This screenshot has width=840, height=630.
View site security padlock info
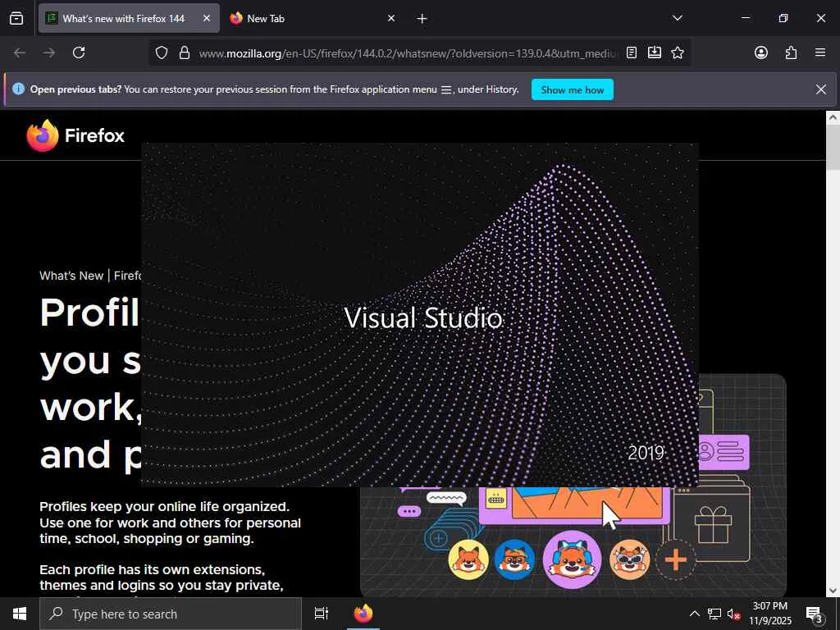click(x=185, y=52)
